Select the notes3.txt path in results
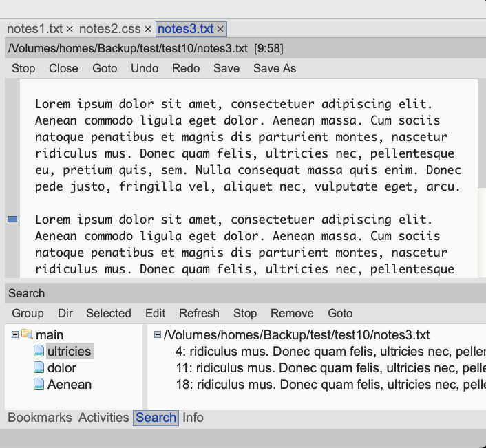The image size is (486, 448). [x=297, y=335]
